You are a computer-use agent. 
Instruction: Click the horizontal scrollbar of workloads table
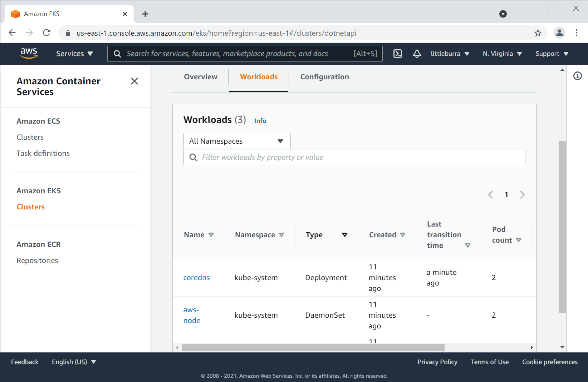tap(313, 348)
